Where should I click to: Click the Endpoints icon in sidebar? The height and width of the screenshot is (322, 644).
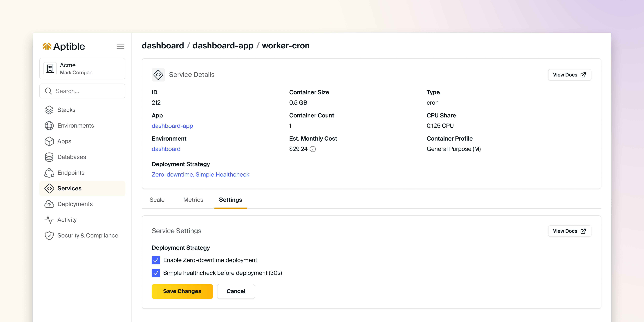(49, 173)
